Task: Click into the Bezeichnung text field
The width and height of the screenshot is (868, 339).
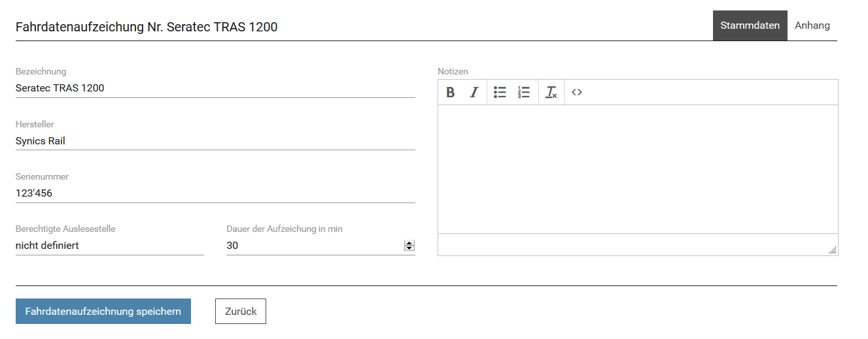Action: (215, 88)
